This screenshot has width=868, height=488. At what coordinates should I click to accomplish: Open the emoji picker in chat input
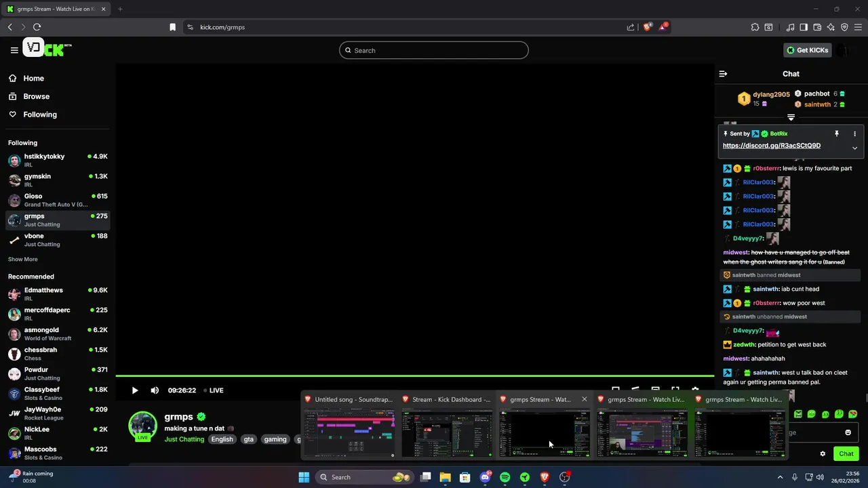click(848, 432)
